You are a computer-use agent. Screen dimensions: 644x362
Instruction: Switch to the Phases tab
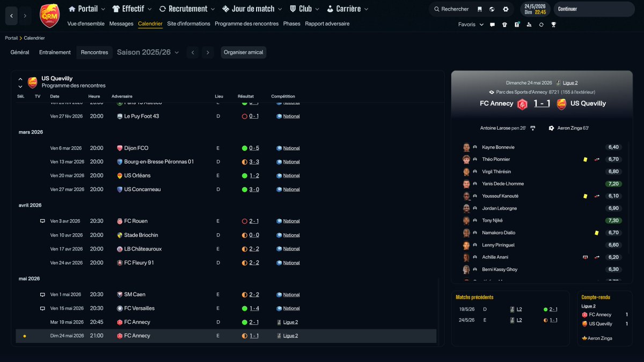coord(292,24)
